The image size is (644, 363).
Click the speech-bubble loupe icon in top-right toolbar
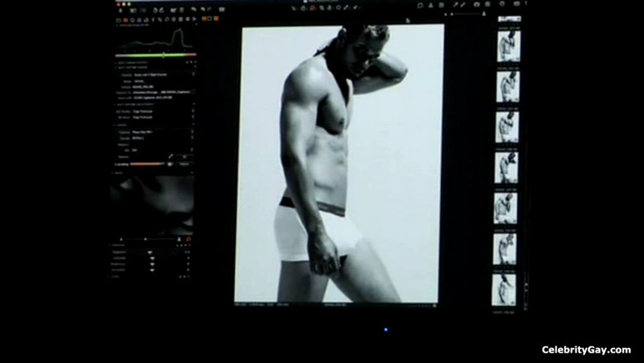coord(420,5)
